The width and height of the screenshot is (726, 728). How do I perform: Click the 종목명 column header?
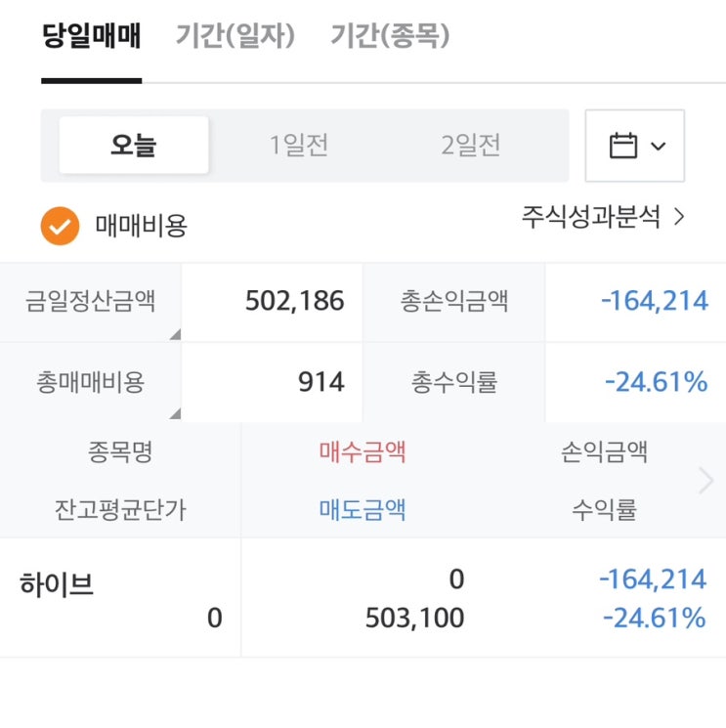120,451
